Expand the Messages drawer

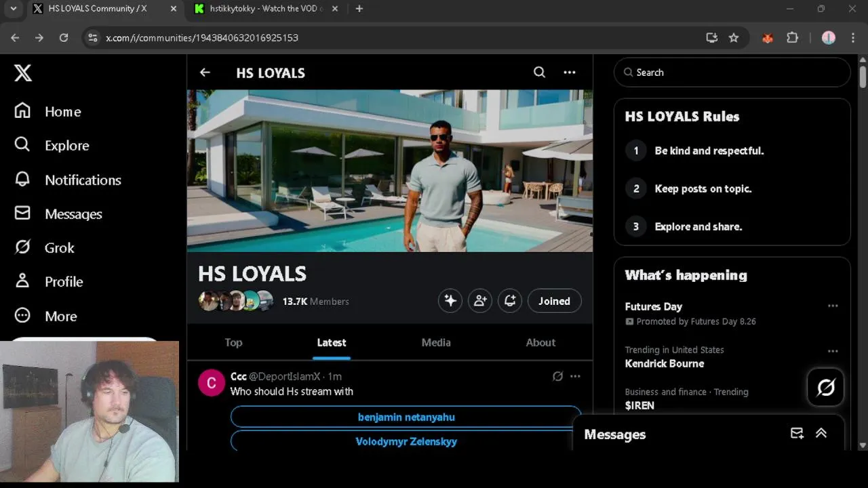[x=821, y=434]
